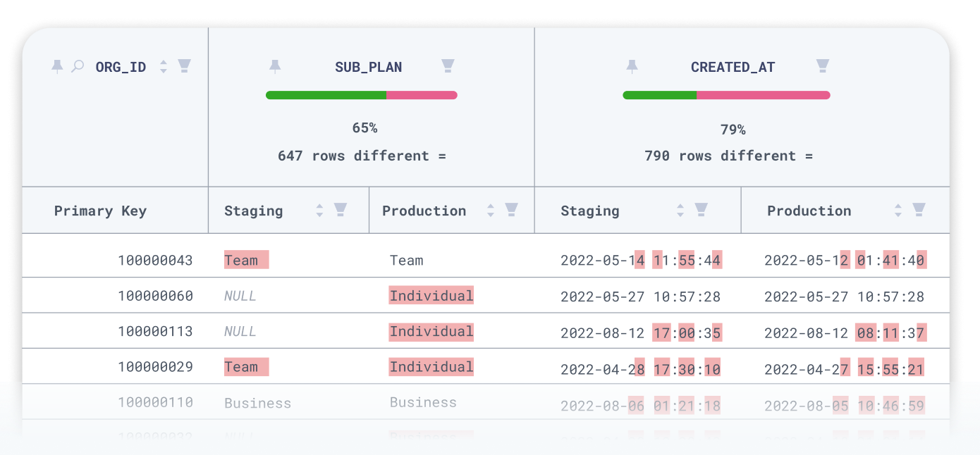This screenshot has width=980, height=455.
Task: Pin the CREATED_AT column
Action: [632, 66]
